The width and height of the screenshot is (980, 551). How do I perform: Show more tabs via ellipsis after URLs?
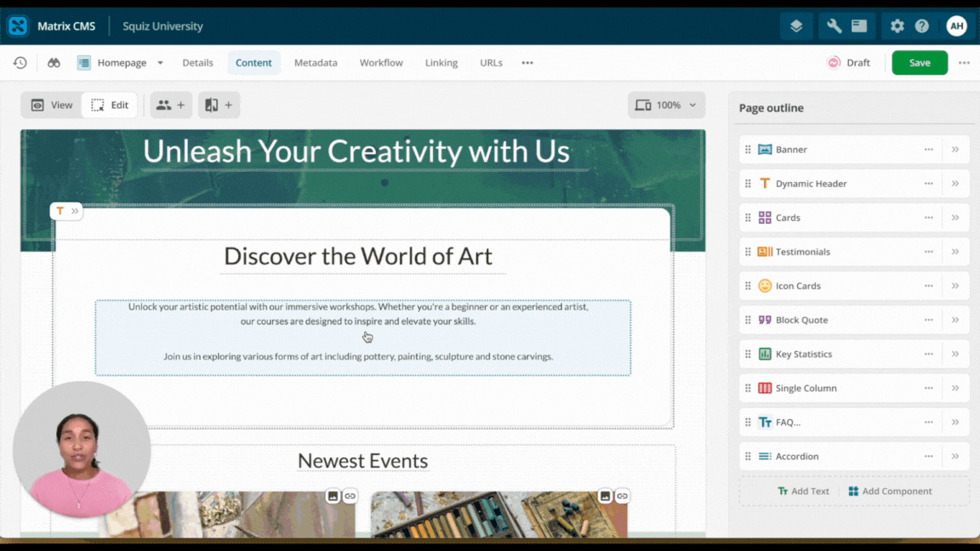(x=527, y=62)
